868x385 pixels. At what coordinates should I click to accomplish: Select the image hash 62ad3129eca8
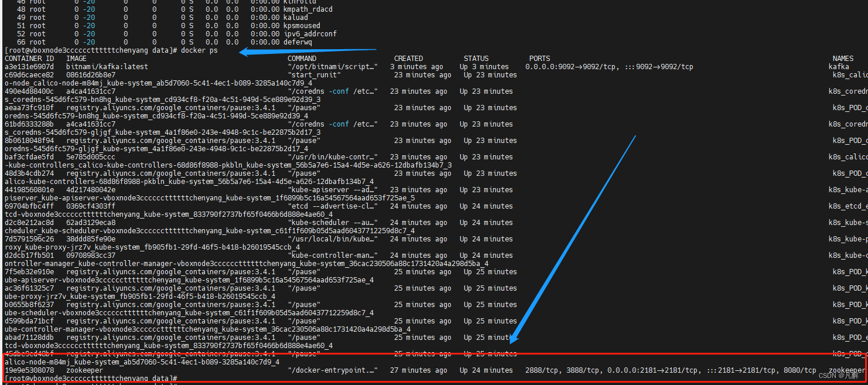tap(91, 223)
